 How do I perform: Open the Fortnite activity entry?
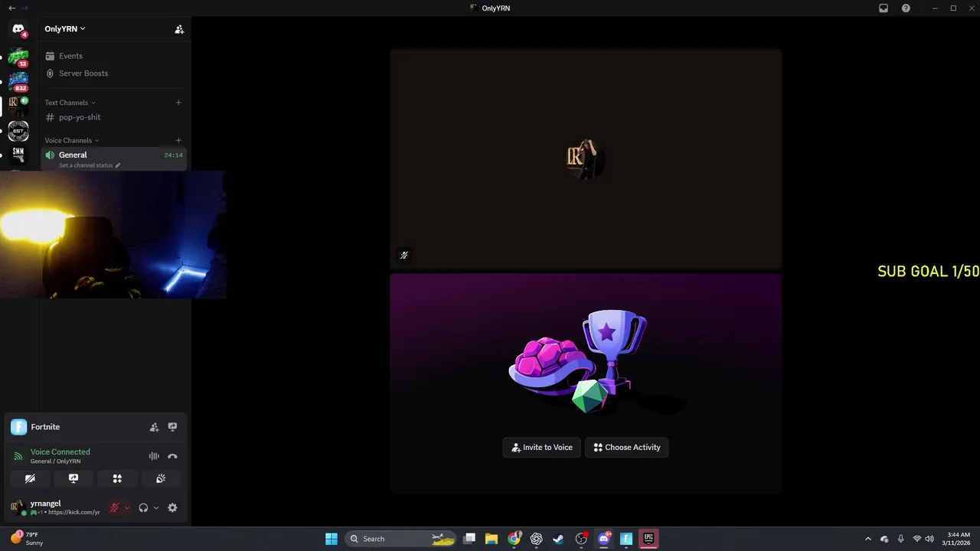[x=45, y=427]
